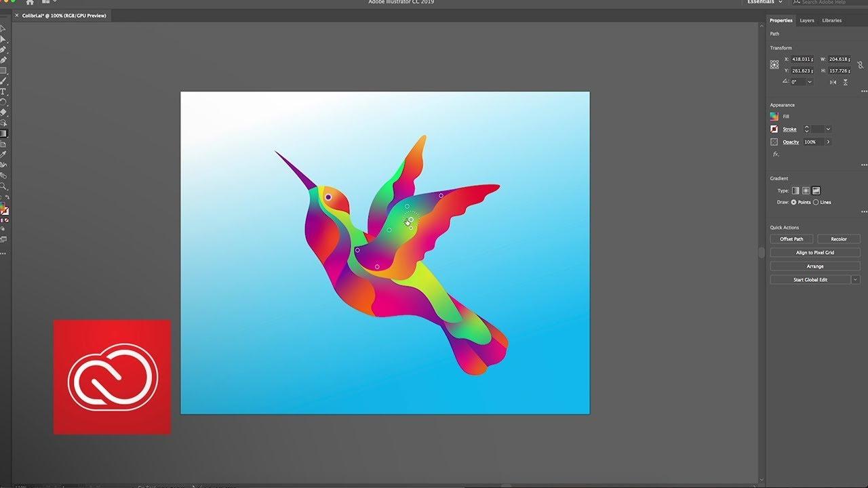The height and width of the screenshot is (488, 868).
Task: Switch to the Layers tab
Action: coord(807,20)
